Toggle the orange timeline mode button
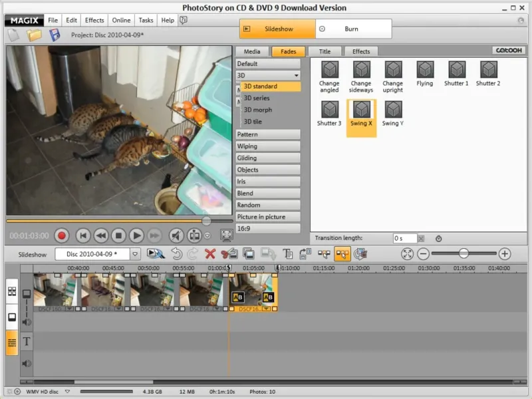 point(12,343)
